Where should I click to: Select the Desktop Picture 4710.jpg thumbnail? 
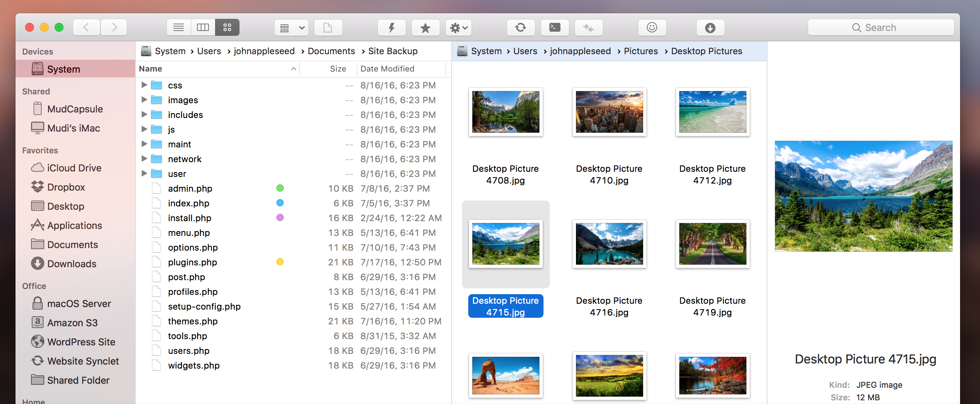pos(609,112)
